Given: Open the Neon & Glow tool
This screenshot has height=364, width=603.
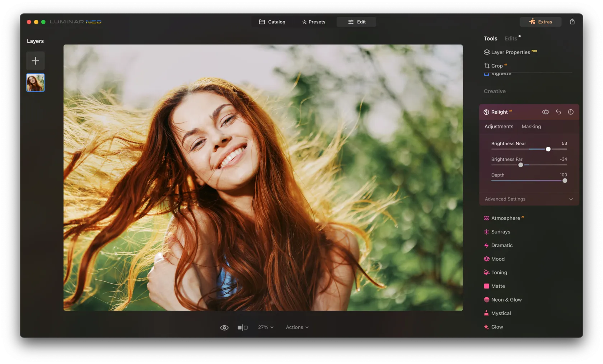Looking at the screenshot, I should (x=506, y=300).
